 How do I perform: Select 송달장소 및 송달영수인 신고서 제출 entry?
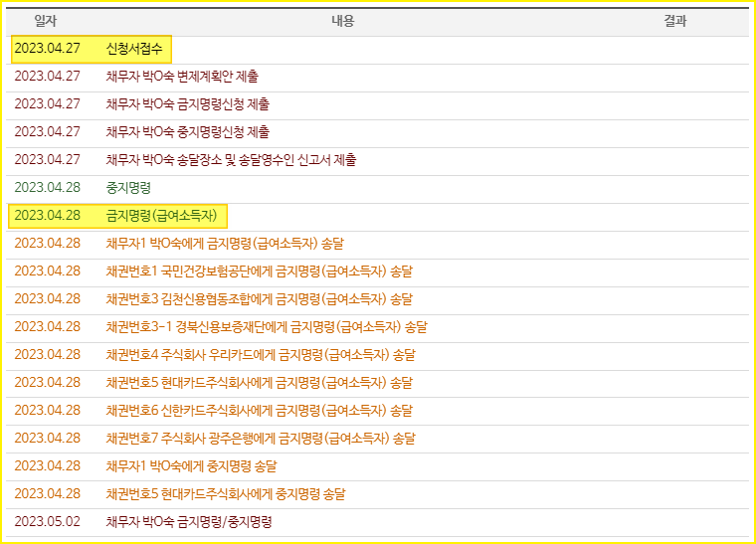(231, 160)
